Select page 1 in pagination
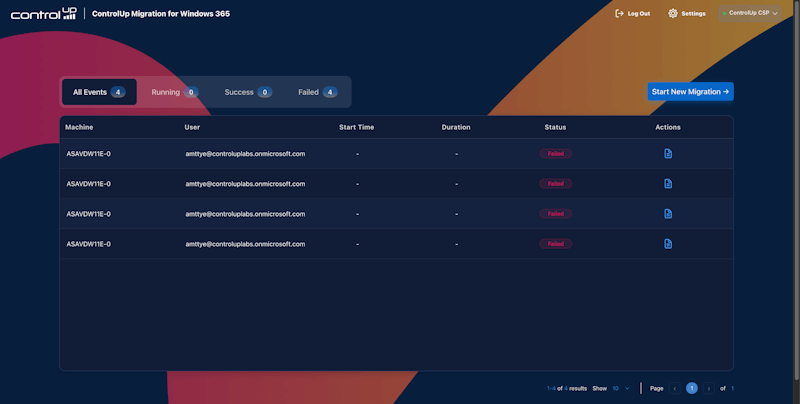 [x=691, y=388]
